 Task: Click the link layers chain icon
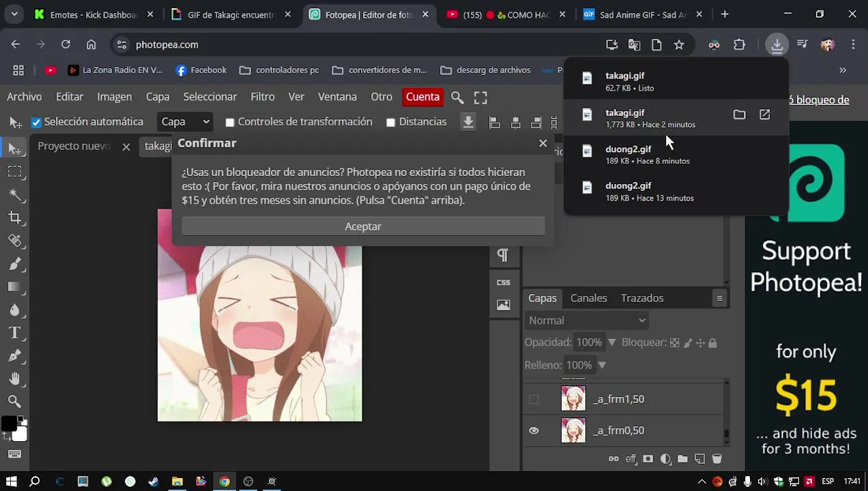click(x=613, y=459)
